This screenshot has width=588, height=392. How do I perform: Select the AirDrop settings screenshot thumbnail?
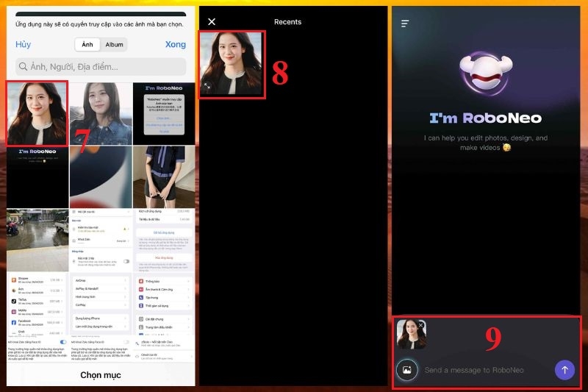[x=101, y=303]
